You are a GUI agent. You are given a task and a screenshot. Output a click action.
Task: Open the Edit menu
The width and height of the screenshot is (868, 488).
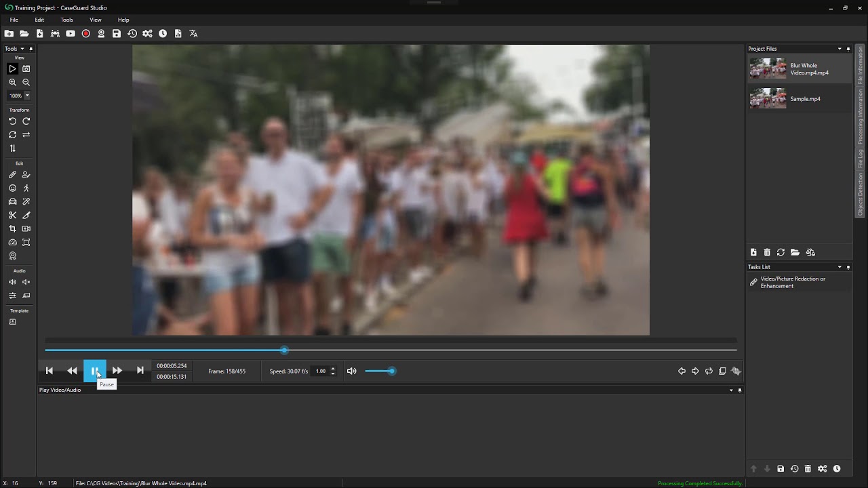(x=39, y=20)
